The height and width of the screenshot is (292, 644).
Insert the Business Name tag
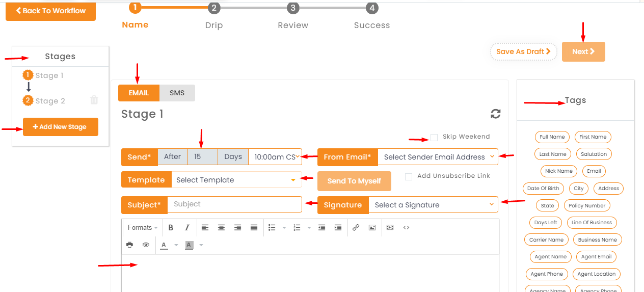(598, 240)
